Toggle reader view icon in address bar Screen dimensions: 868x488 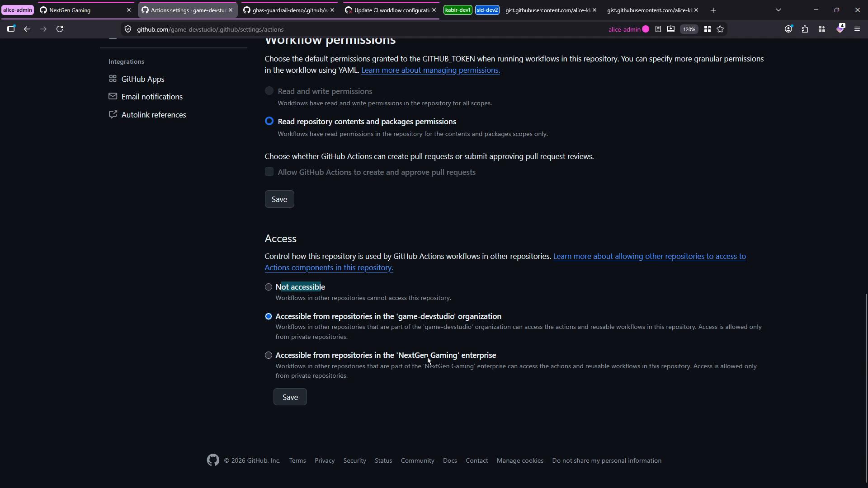658,29
